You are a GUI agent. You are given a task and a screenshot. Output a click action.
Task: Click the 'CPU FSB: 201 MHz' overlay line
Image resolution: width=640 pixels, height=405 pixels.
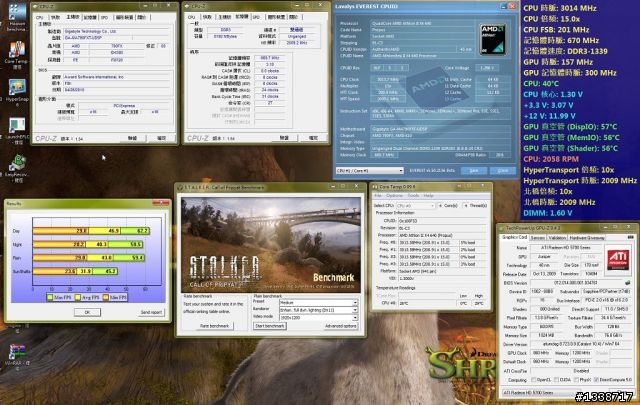[x=556, y=30]
